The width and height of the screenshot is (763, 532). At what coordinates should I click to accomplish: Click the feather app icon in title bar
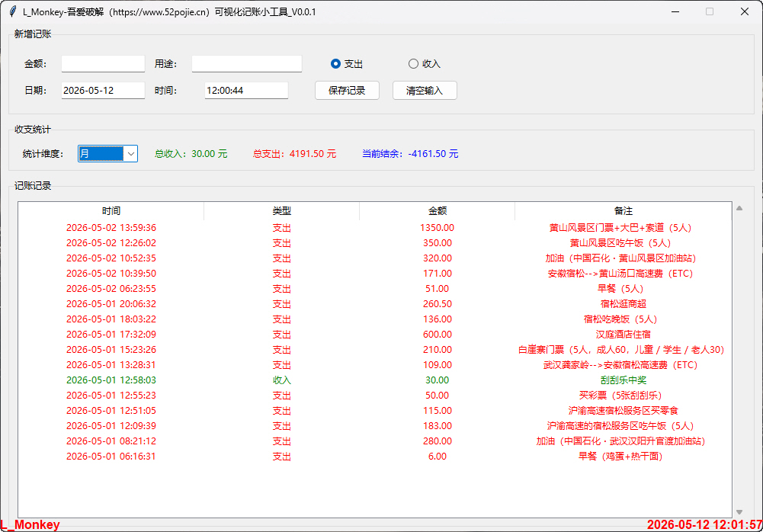tap(13, 11)
